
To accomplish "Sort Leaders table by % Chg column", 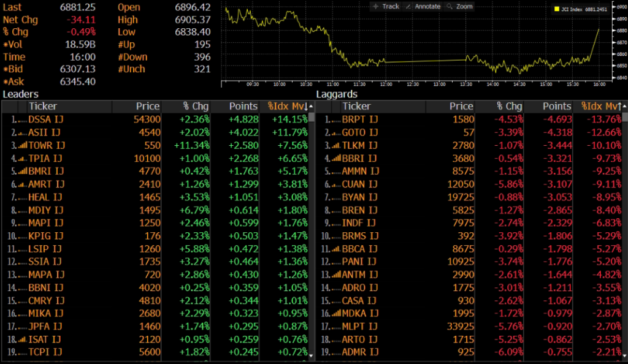I will [196, 107].
